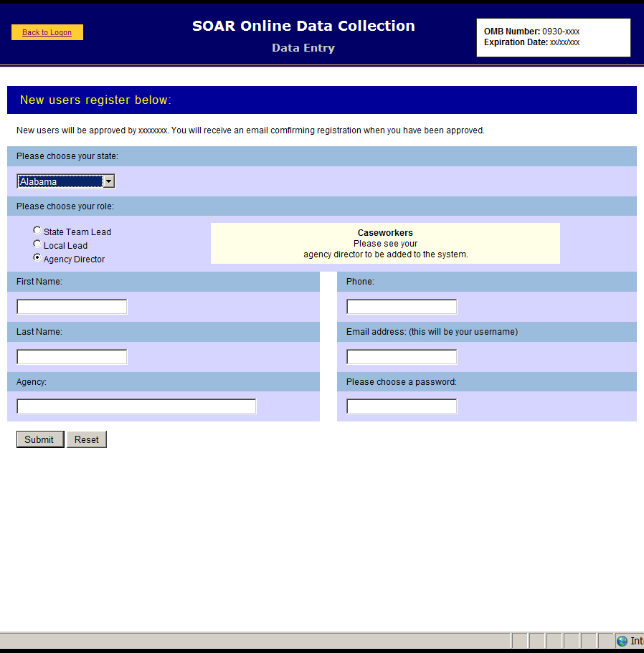Click the Please choose your state label

(67, 156)
